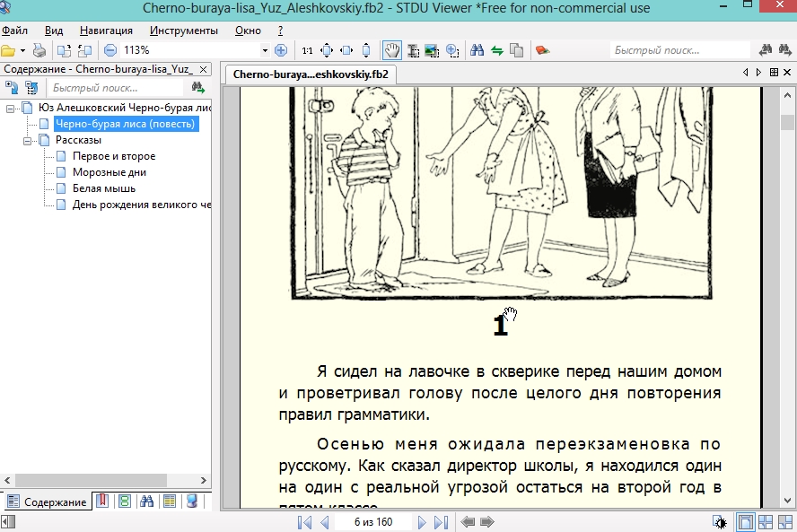Screen dimensions: 797x532
Task: Click the Print icon
Action: coord(38,50)
